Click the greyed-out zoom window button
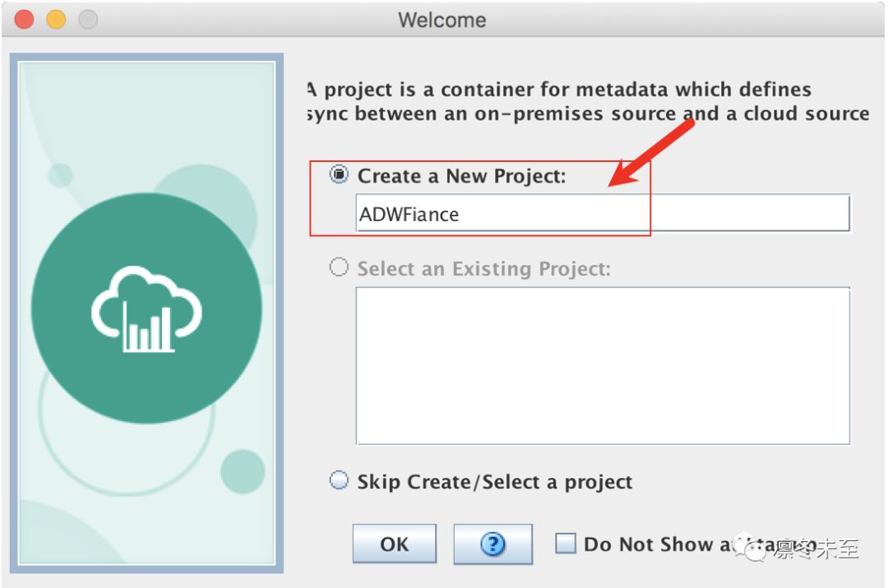The width and height of the screenshot is (888, 588). coord(88,19)
